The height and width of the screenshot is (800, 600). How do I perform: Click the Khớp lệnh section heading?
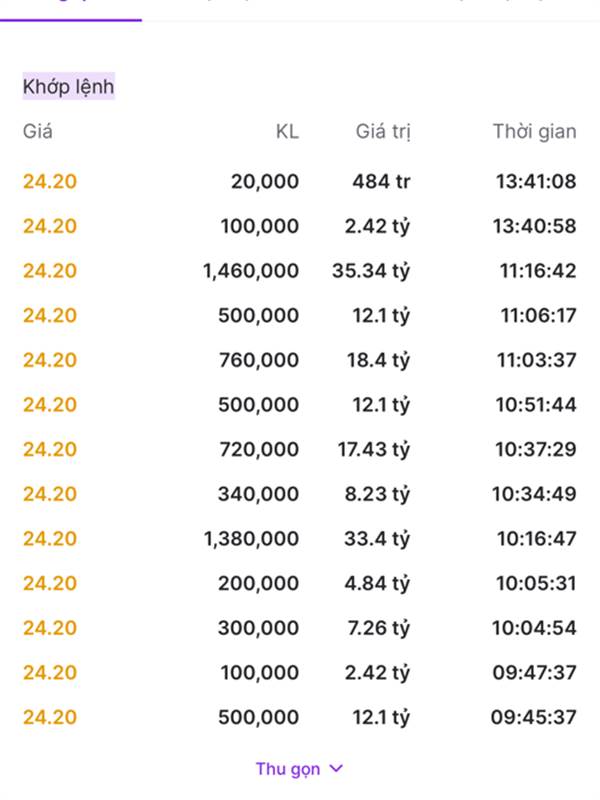pos(68,87)
